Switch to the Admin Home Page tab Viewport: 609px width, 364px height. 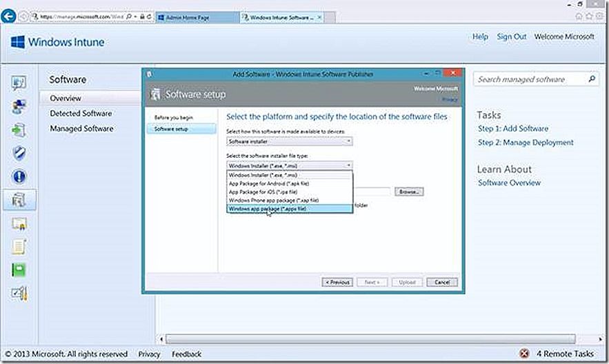[x=197, y=17]
